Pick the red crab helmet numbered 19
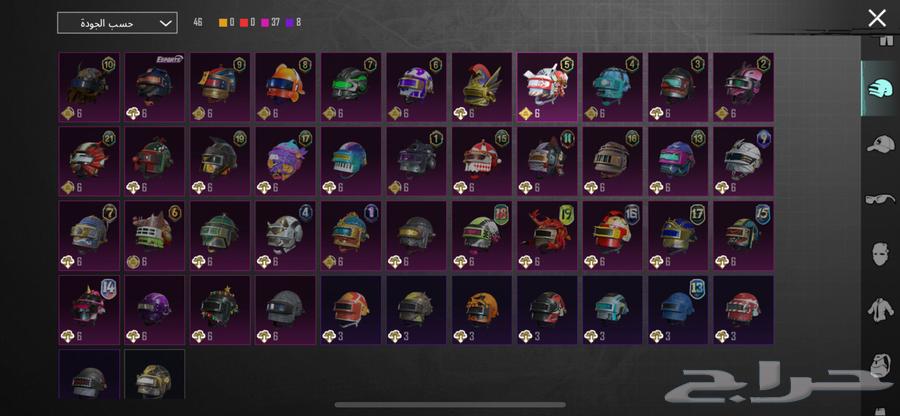This screenshot has height=416, width=900. 547,235
